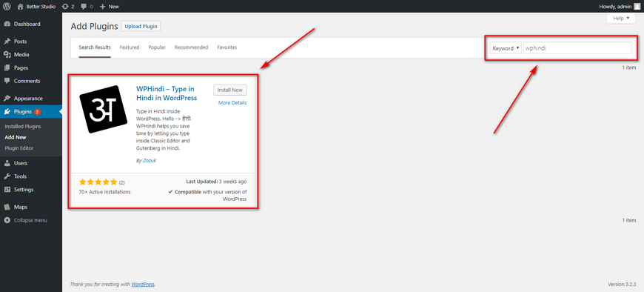Click the five-star rating of WPHindi
Image resolution: width=644 pixels, height=292 pixels.
(98, 182)
